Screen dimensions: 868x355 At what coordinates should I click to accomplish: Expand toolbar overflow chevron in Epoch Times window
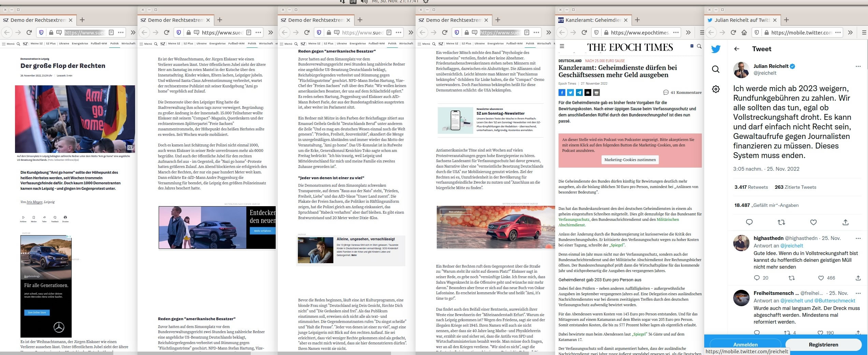688,32
